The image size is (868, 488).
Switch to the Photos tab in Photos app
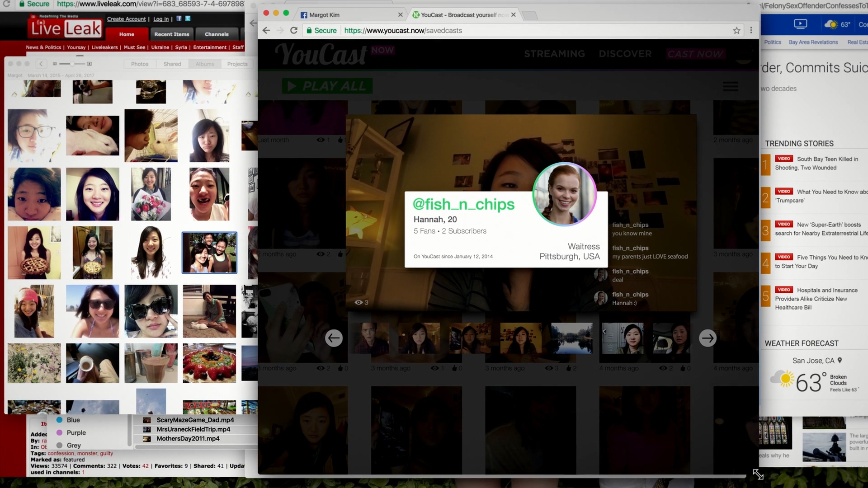140,64
